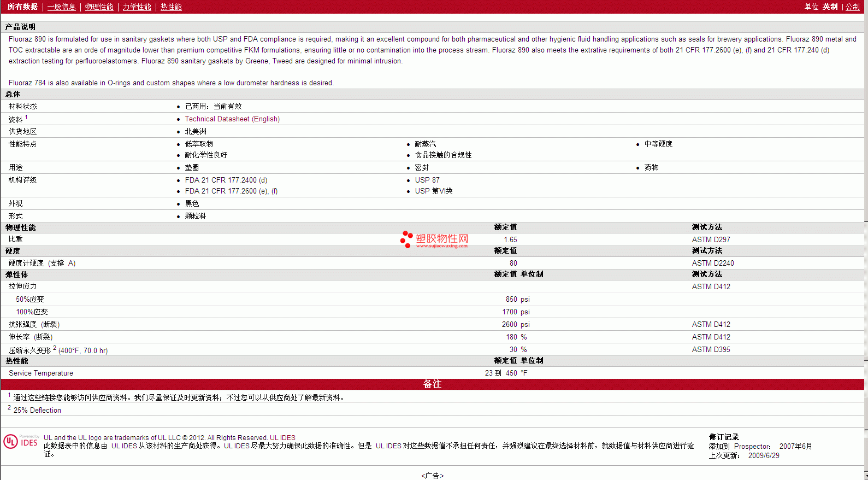Click the 食品接触的合规性 feature
Screen dimensions: 868x480
(x=443, y=155)
